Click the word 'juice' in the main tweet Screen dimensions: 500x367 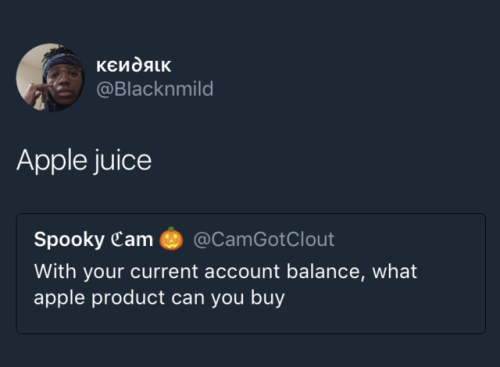point(122,161)
